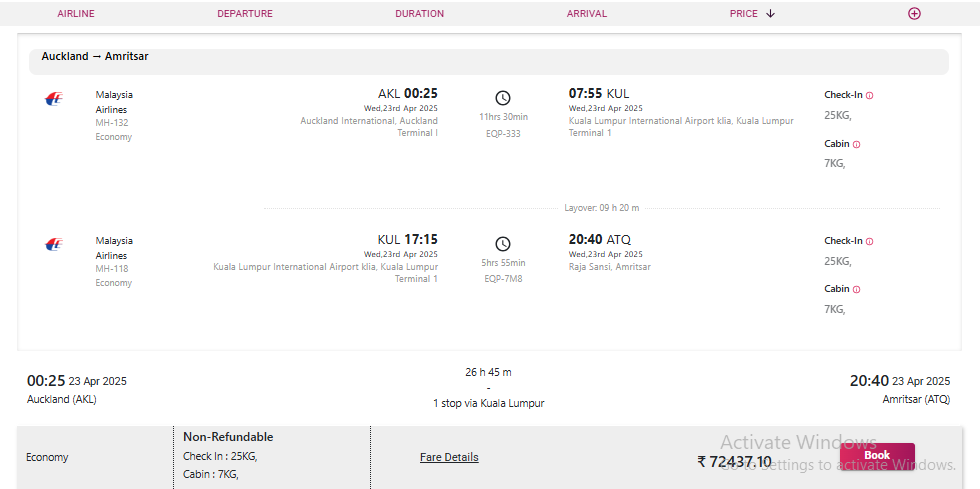Sort flights by Arrival column
Screen dimensions: 980x489
tap(587, 14)
